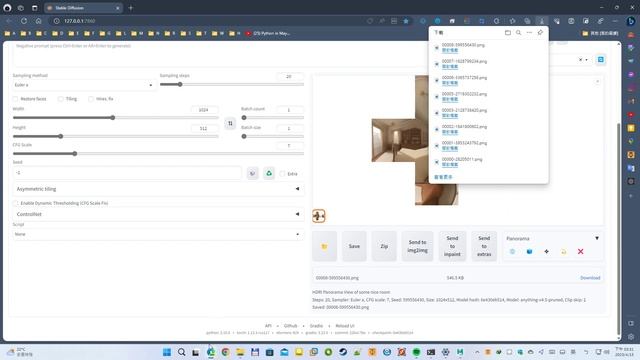Click Reload UI footer link

(345, 326)
